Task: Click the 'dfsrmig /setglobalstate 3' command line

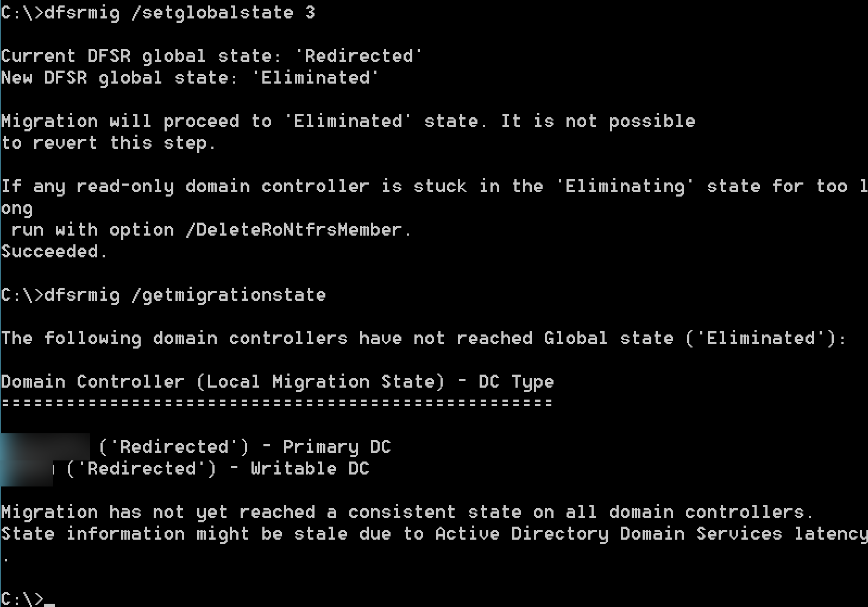Action: click(158, 13)
